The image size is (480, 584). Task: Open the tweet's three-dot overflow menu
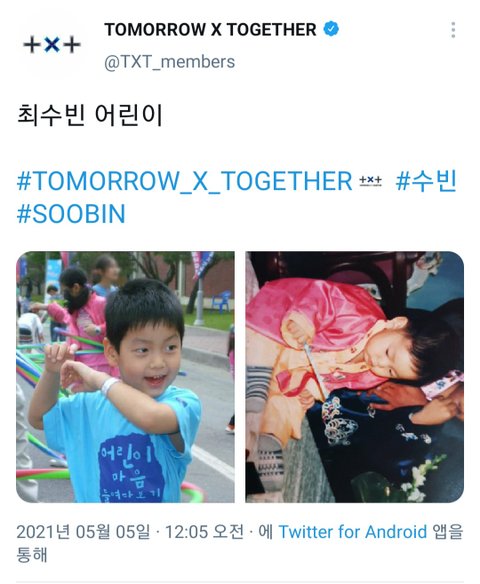[453, 30]
